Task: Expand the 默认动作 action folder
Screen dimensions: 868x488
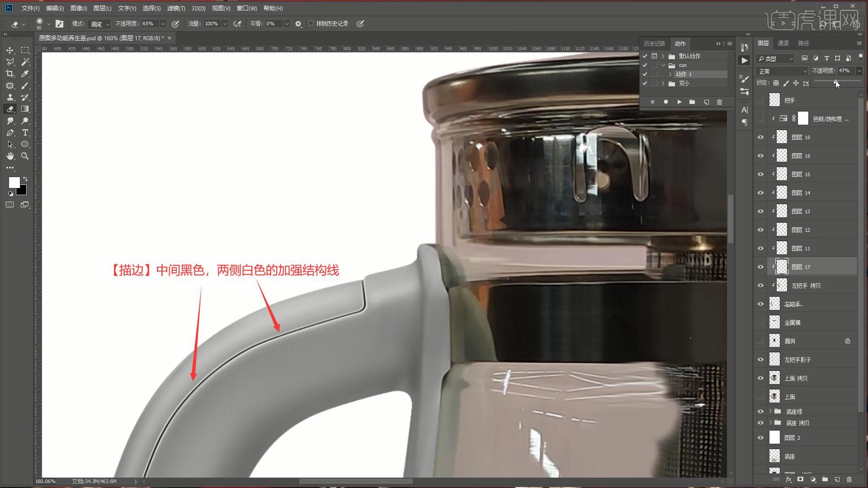Action: [x=663, y=56]
